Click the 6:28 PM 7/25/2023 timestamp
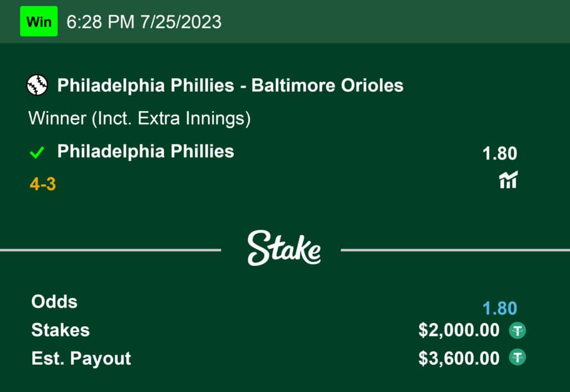The image size is (570, 392). click(x=144, y=22)
